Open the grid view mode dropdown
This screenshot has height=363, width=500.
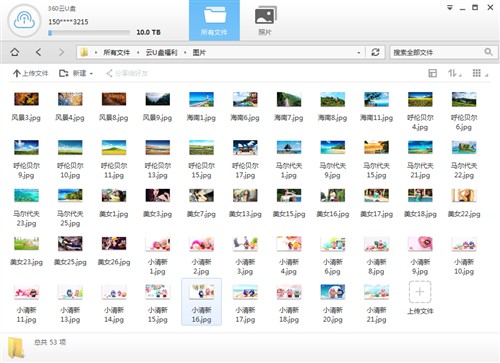click(479, 73)
